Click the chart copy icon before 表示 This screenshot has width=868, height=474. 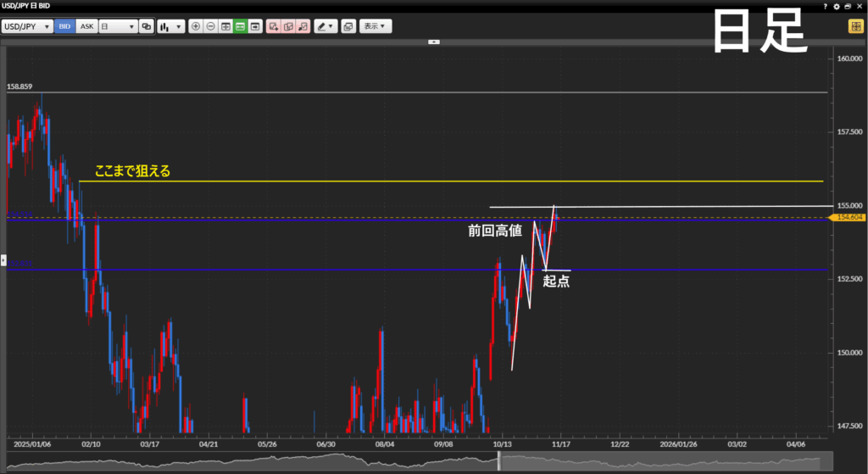click(x=348, y=26)
